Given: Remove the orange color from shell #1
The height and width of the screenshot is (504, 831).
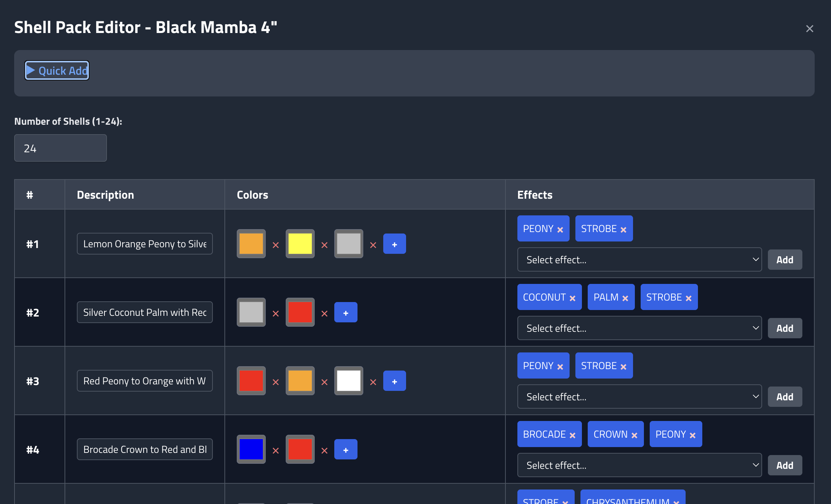Looking at the screenshot, I should [x=276, y=245].
